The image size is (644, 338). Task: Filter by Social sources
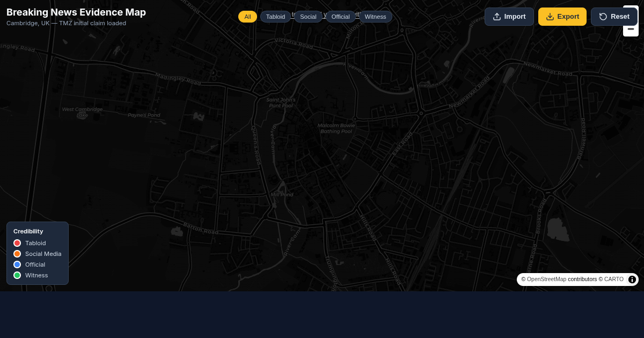click(308, 17)
